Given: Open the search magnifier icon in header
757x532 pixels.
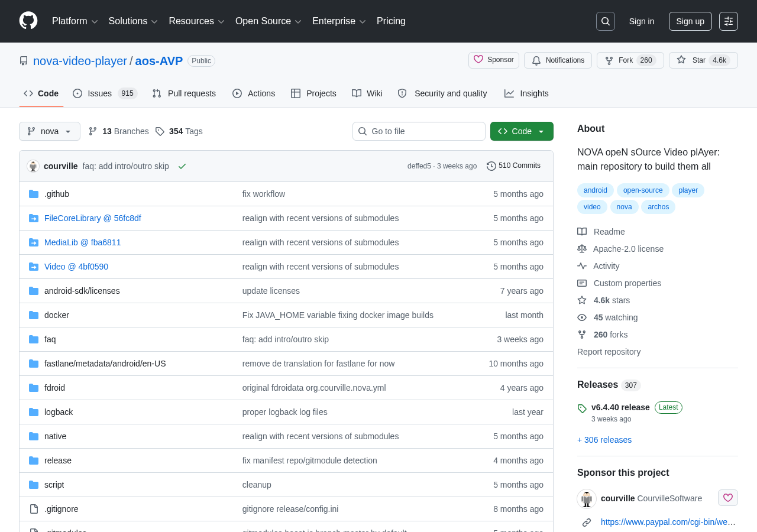Looking at the screenshot, I should [x=606, y=21].
